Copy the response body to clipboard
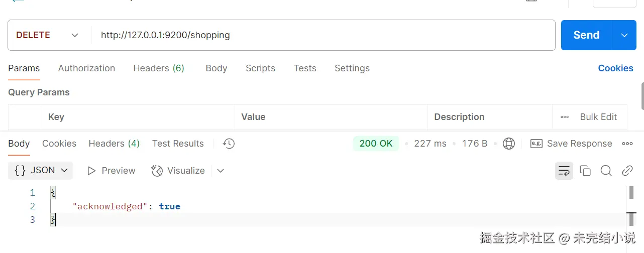Image resolution: width=644 pixels, height=253 pixels. pyautogui.click(x=585, y=171)
